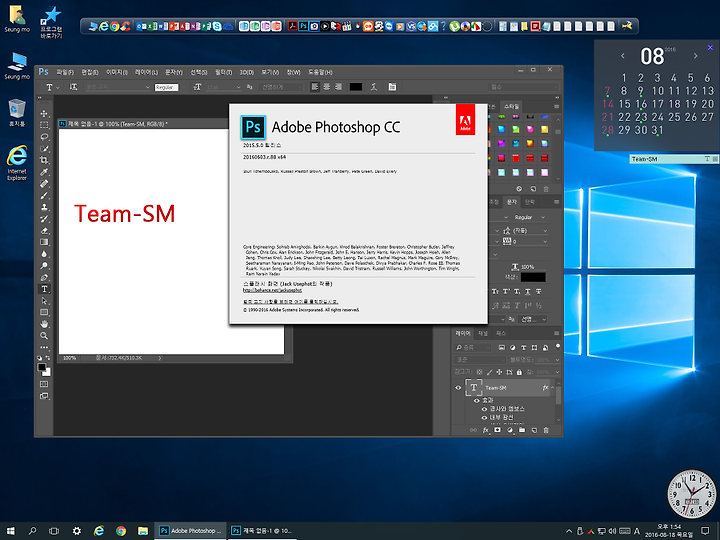The height and width of the screenshot is (540, 720).
Task: Center align text in options bar
Action: click(x=326, y=87)
